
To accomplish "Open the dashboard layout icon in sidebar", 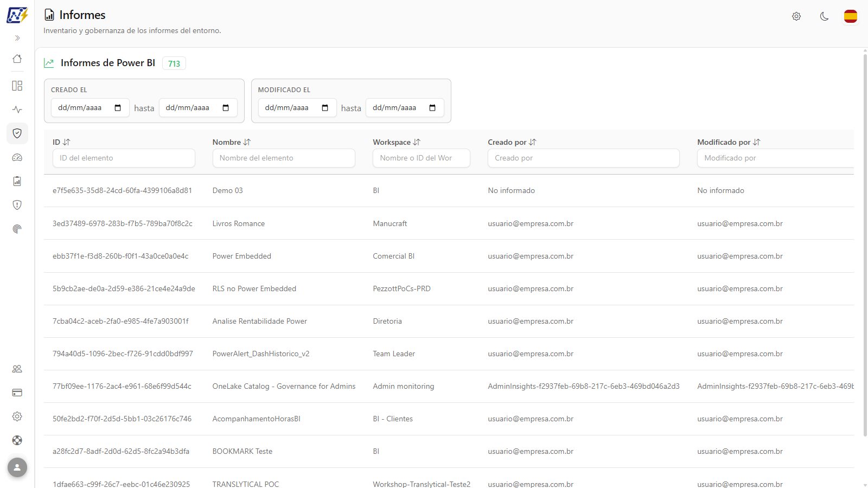I will pos(17,86).
